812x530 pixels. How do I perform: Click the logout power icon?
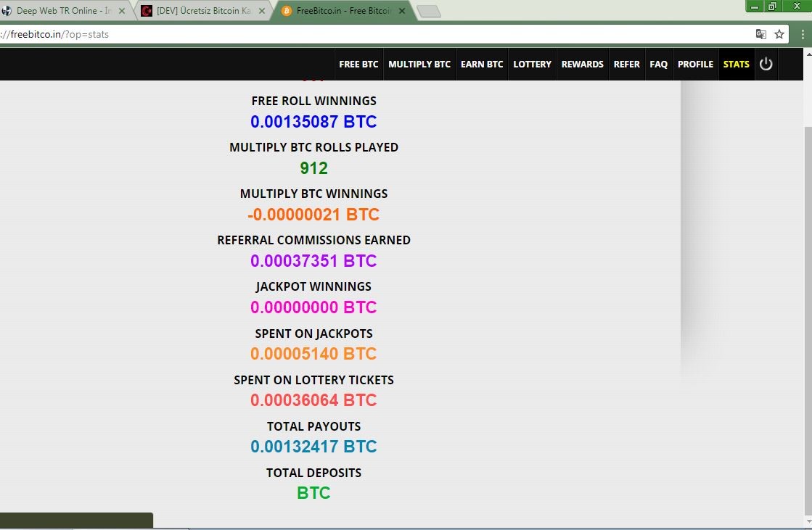[x=766, y=65]
